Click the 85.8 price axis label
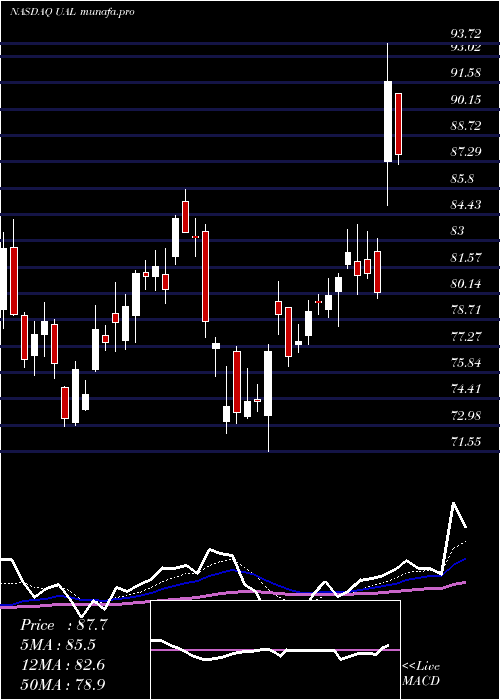The height and width of the screenshot is (700, 500). pos(462,179)
